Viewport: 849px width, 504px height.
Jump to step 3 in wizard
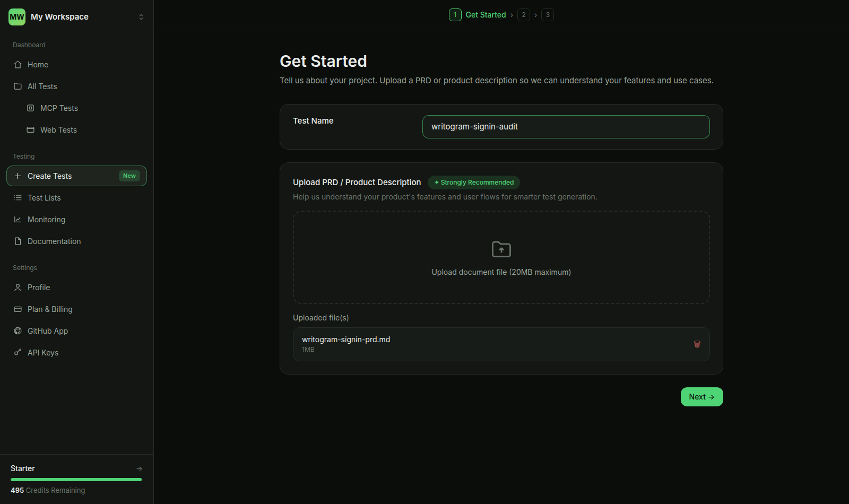click(x=548, y=15)
